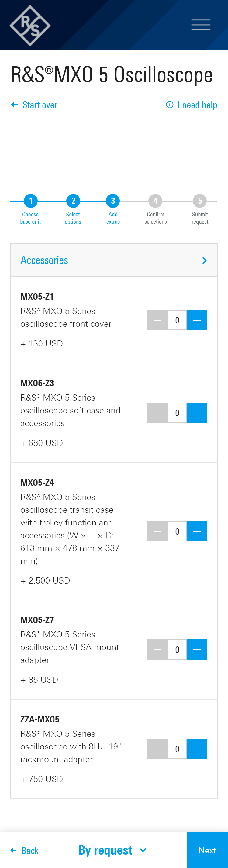Viewport: 228px width, 868px height.
Task: Click the MXO5-Z3 quantity input field
Action: click(177, 413)
